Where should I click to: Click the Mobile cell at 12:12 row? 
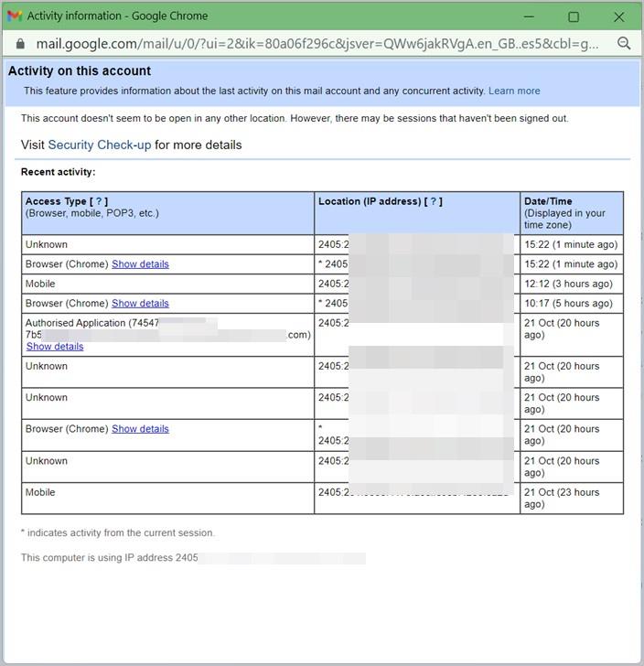pos(167,284)
